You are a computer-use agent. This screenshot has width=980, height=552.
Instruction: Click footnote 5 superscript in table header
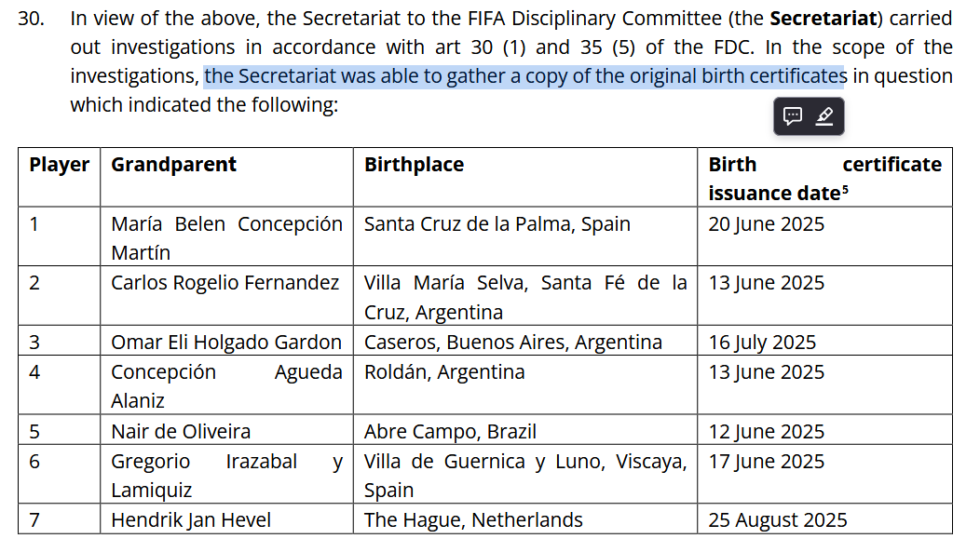coord(845,189)
